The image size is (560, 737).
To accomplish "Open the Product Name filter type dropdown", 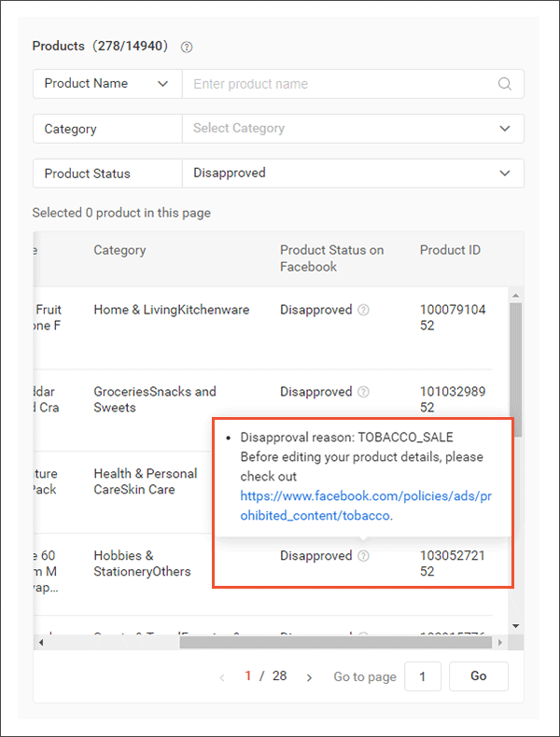I will pyautogui.click(x=107, y=84).
